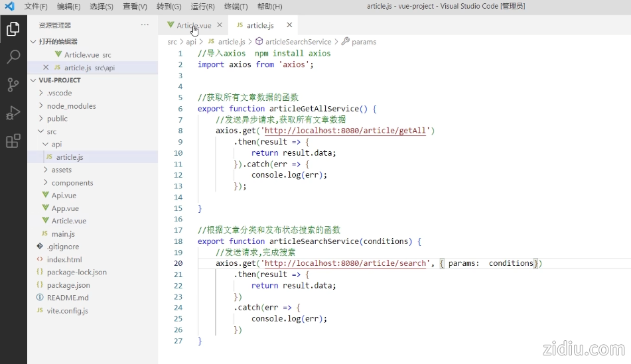Open the Source Control view icon
Image resolution: width=631 pixels, height=364 pixels.
click(x=13, y=85)
